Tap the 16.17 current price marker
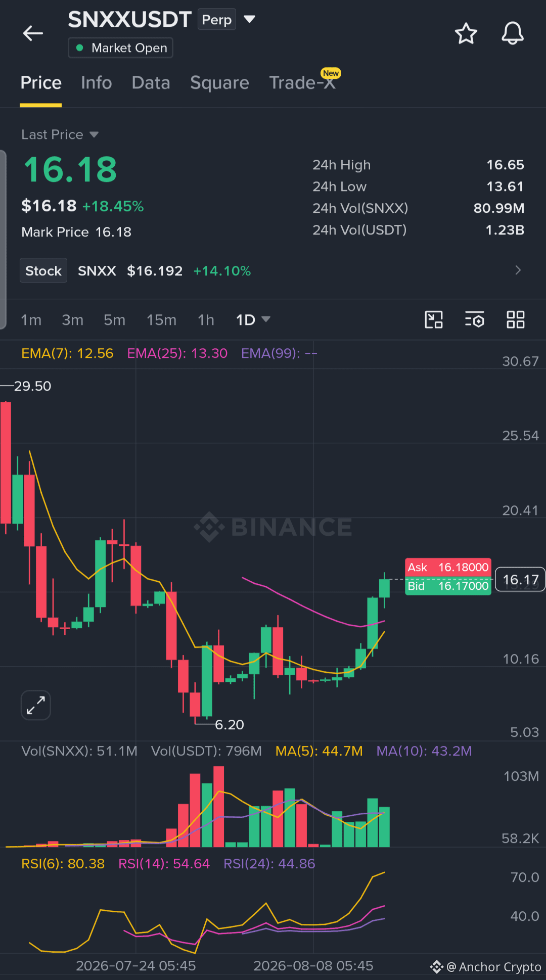 click(x=520, y=580)
